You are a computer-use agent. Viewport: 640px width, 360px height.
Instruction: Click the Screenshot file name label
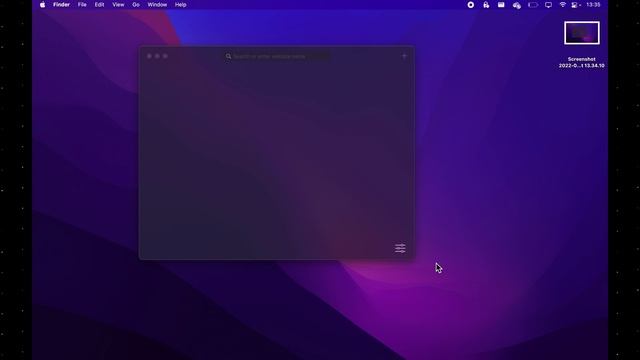click(582, 62)
